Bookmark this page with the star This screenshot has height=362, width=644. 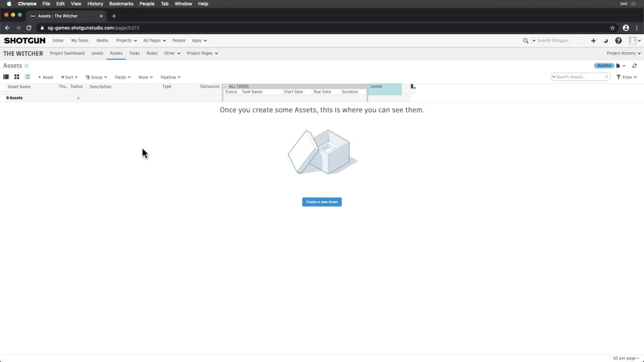point(612,28)
